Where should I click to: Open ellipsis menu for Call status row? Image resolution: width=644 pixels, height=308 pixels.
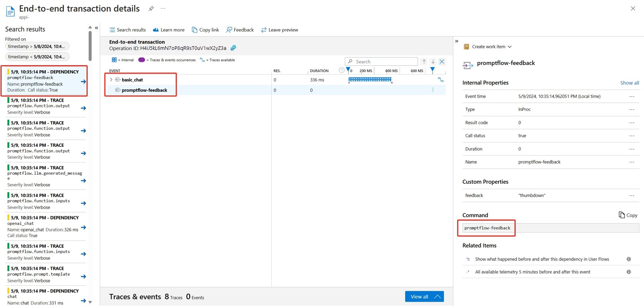pyautogui.click(x=632, y=136)
